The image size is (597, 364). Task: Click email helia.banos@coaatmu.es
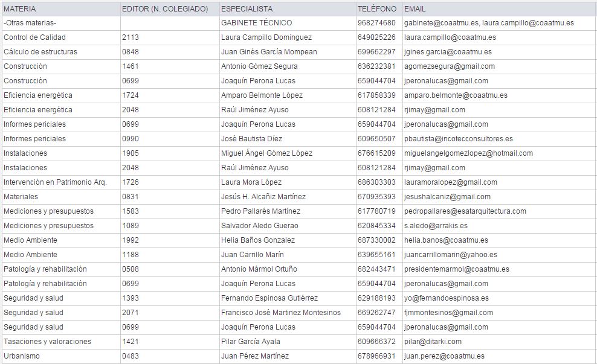point(446,240)
